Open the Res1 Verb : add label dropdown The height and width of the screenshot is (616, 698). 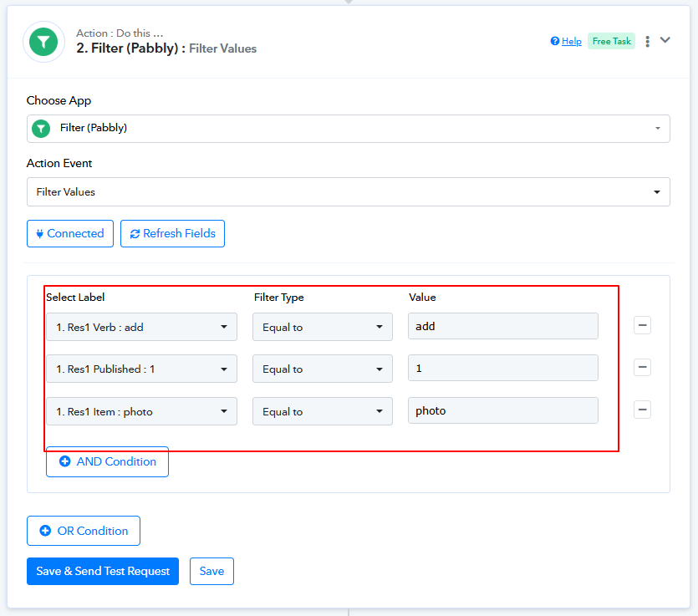[x=141, y=327]
